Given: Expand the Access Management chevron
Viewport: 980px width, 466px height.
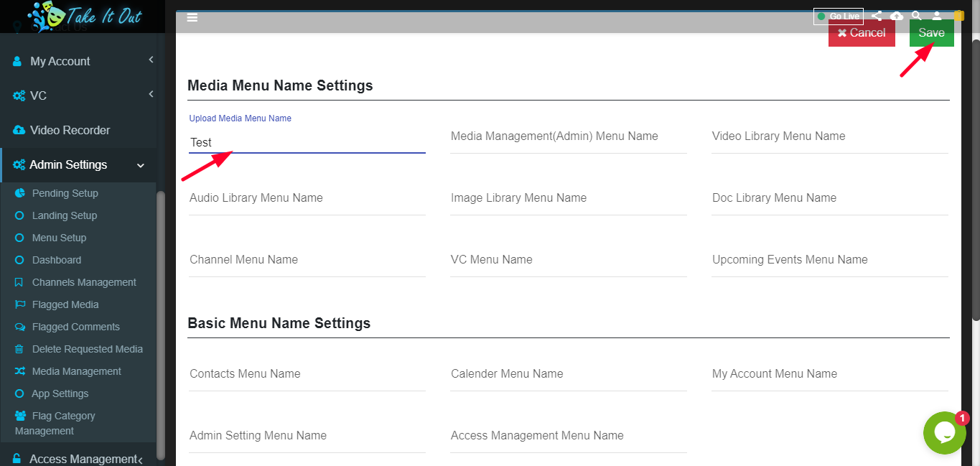Looking at the screenshot, I should pyautogui.click(x=140, y=460).
